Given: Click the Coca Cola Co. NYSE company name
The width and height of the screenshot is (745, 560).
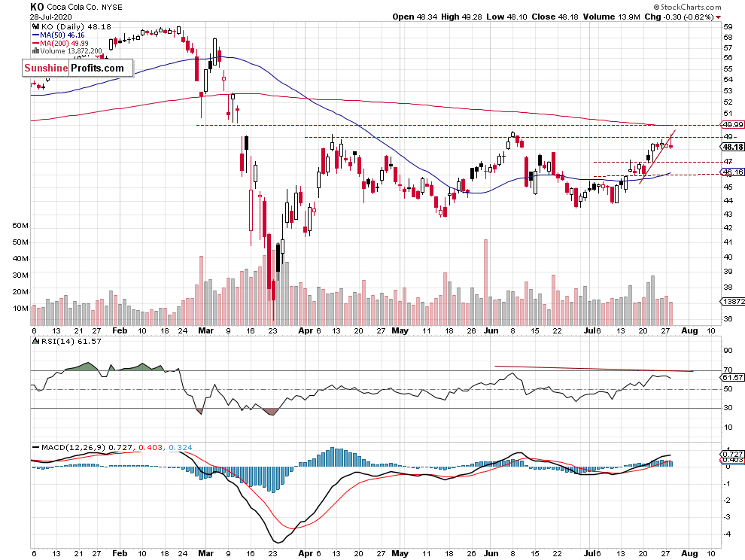Looking at the screenshot, I should [x=84, y=7].
